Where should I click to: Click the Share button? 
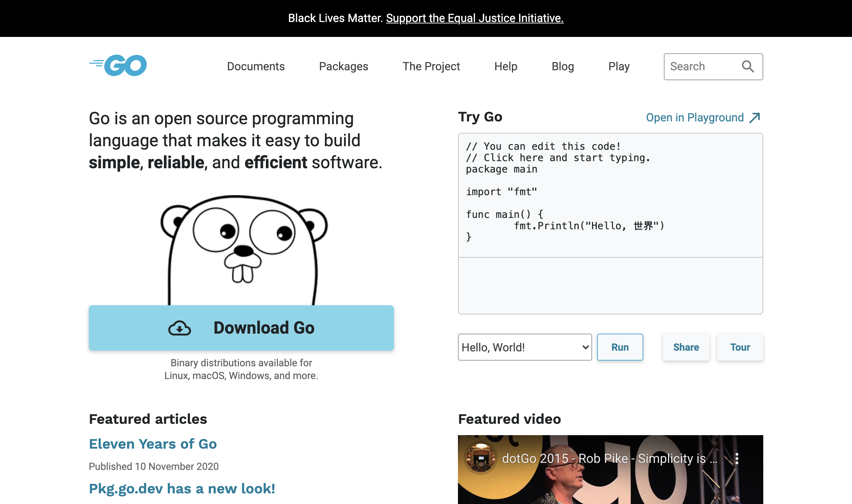[x=686, y=347]
